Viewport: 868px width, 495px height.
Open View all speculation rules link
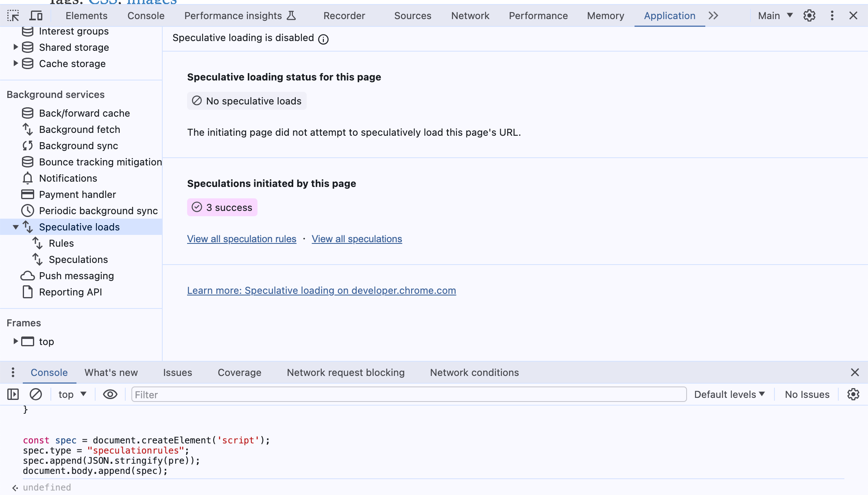[x=242, y=239]
